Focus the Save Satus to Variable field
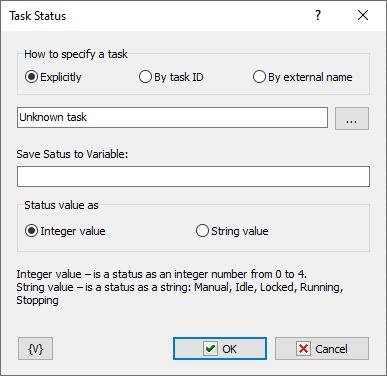 (x=193, y=176)
